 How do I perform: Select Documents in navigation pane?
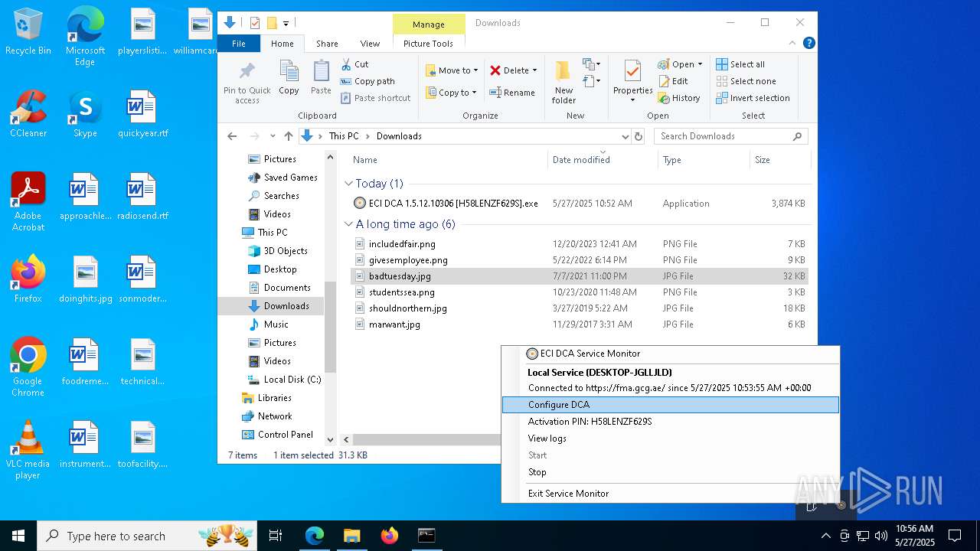(279, 288)
